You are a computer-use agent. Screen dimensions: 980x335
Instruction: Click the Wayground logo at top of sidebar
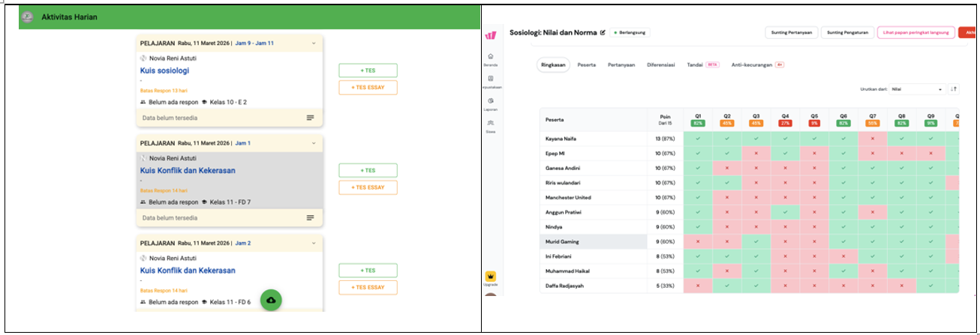pos(491,35)
